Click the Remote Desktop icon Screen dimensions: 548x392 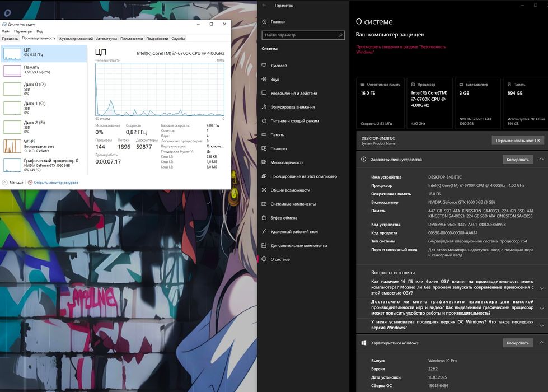264,231
